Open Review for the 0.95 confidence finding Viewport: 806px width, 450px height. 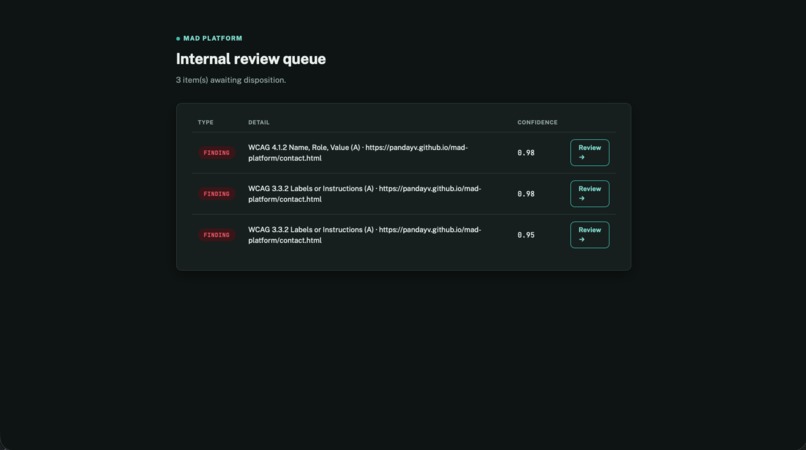(590, 235)
